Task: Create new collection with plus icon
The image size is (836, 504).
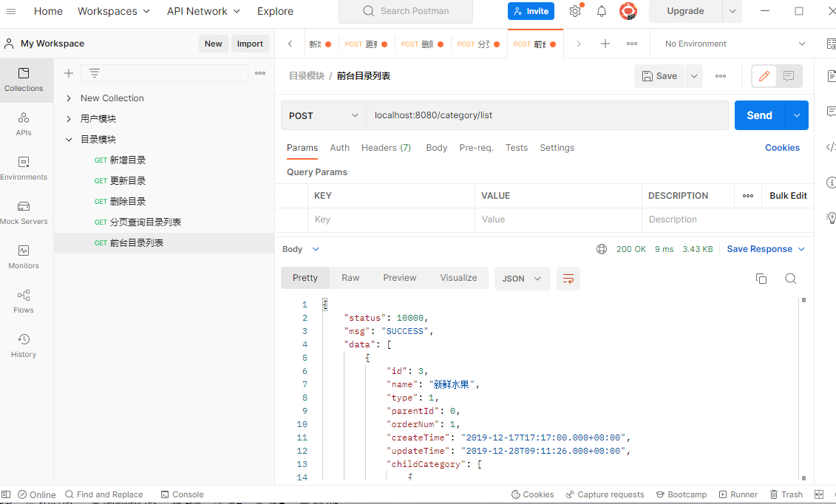Action: click(68, 73)
